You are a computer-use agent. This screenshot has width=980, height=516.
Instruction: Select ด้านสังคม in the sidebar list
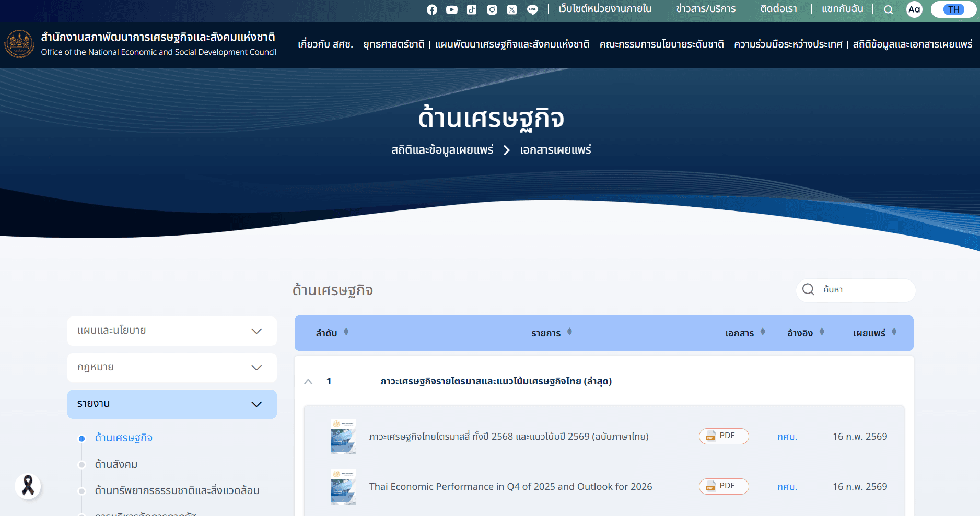tap(116, 464)
